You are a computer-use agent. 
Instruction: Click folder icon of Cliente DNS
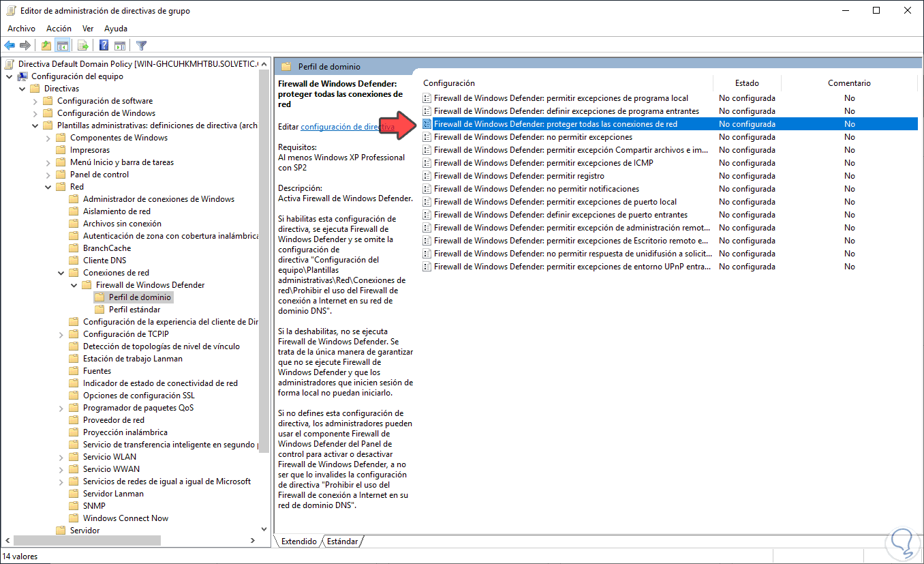coord(74,261)
